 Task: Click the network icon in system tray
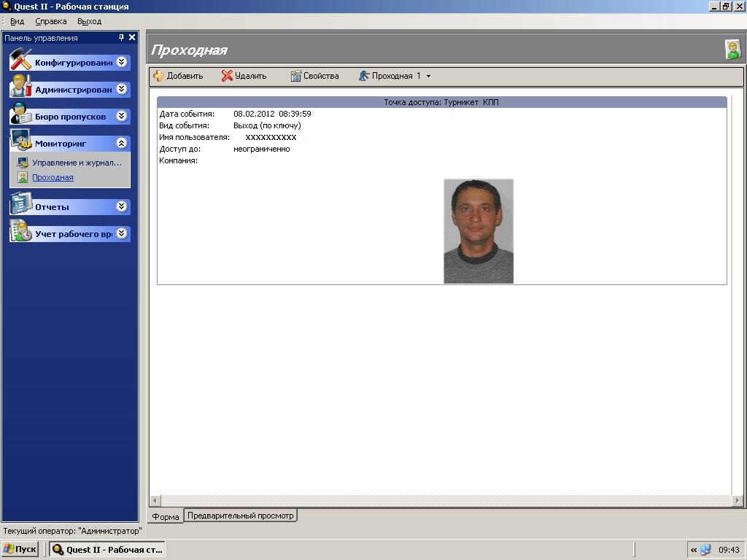click(x=705, y=550)
